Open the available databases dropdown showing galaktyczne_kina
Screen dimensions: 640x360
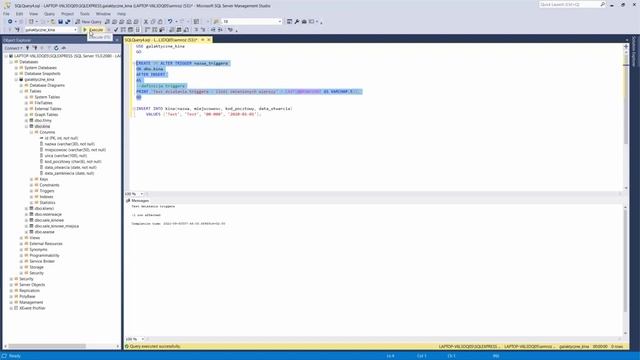50,30
